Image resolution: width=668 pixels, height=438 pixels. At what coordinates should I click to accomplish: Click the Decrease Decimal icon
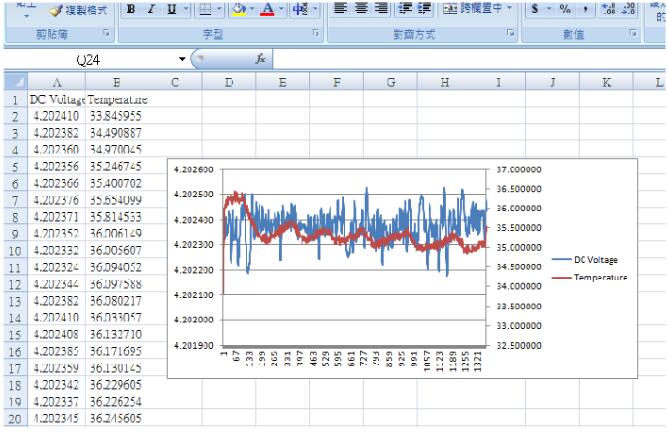coord(629,9)
